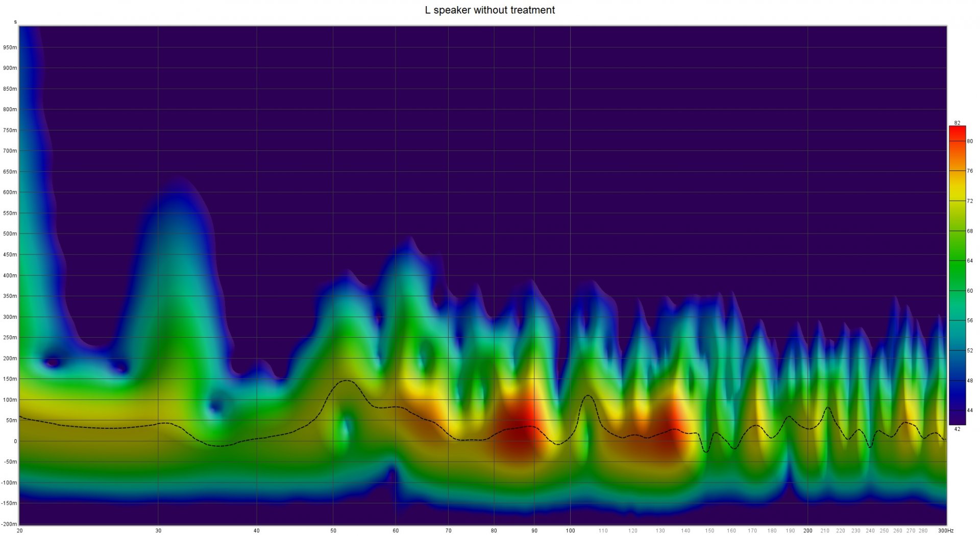Click the 130 frequency axis label
The width and height of the screenshot is (980, 536).
[660, 531]
